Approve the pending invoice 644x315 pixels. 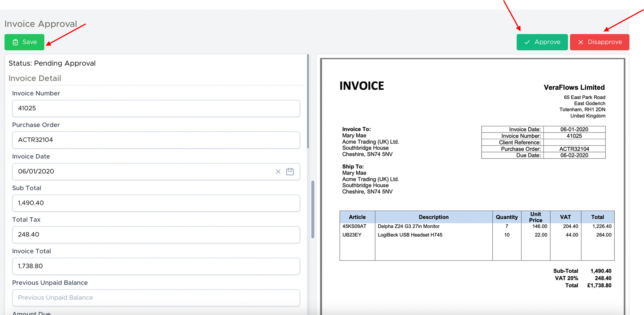point(542,42)
